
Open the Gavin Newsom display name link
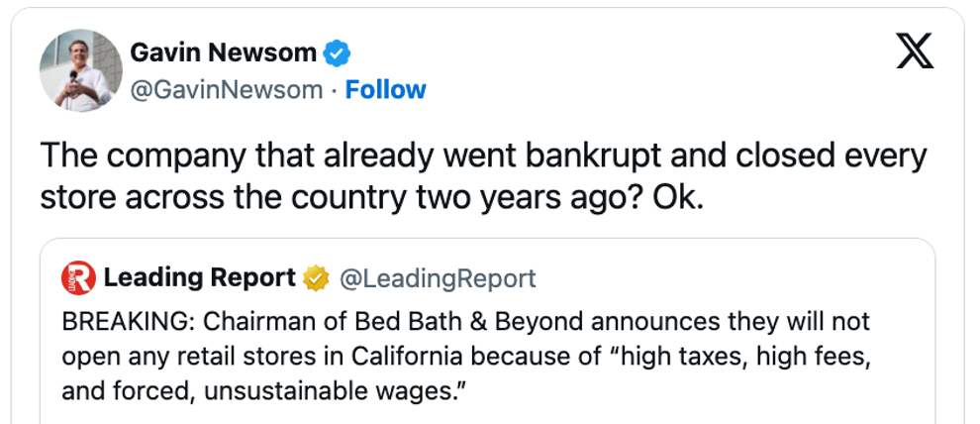[224, 53]
